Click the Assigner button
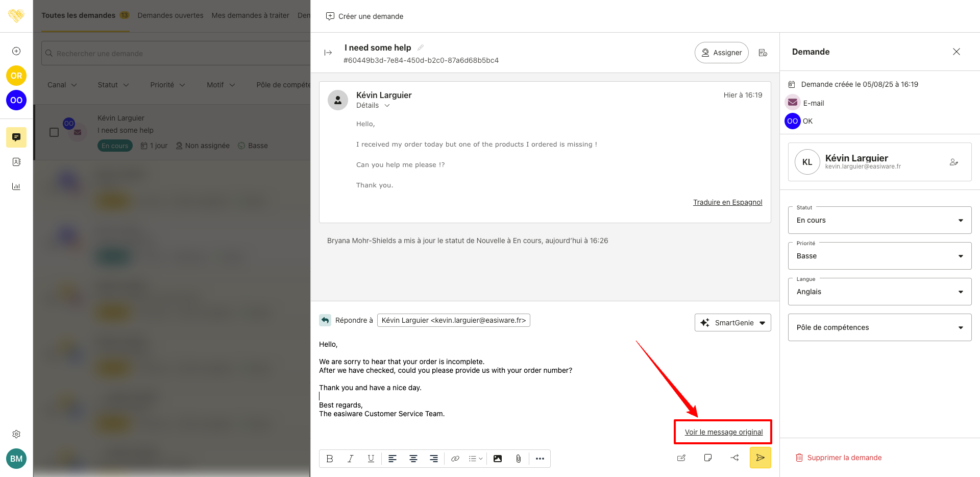 pos(721,53)
